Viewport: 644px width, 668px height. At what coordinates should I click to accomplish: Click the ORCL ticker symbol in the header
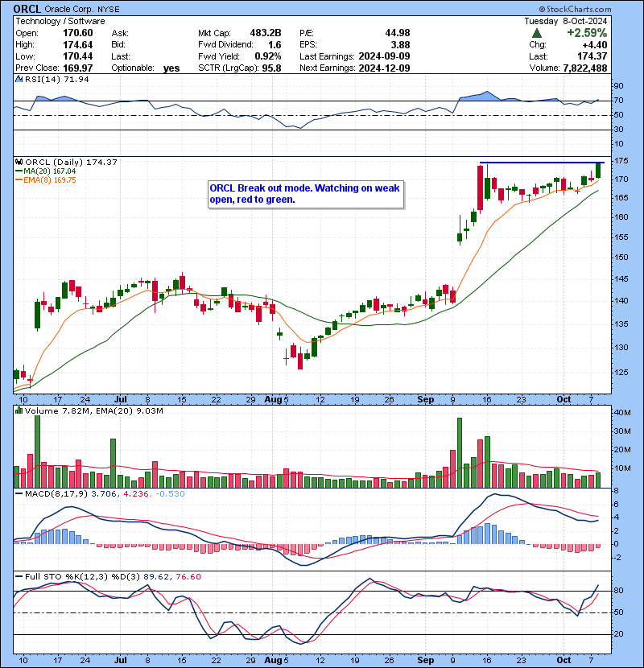[27, 9]
